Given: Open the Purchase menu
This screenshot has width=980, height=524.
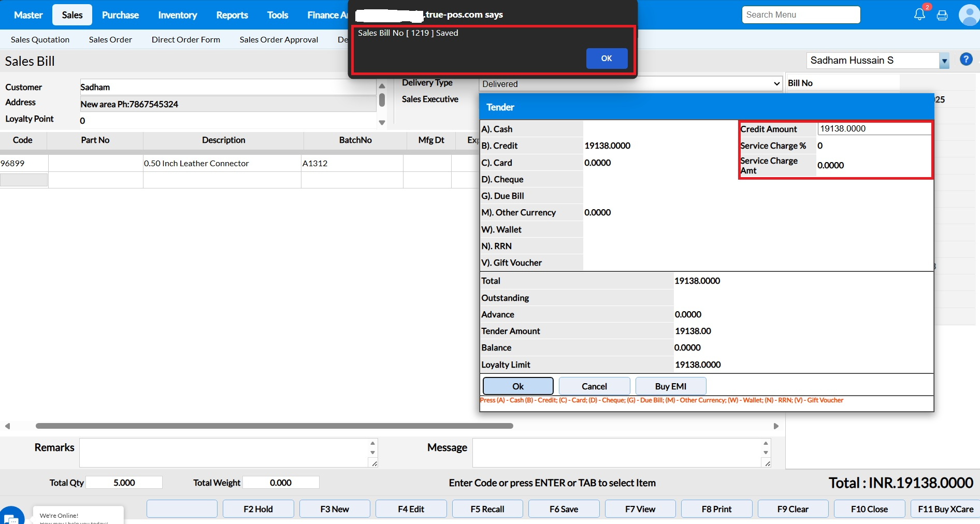Looking at the screenshot, I should (120, 15).
